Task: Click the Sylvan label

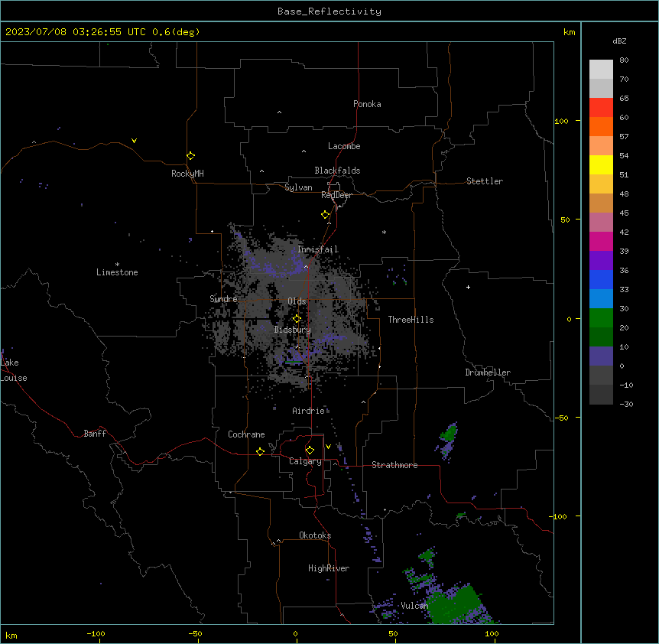Action: (298, 187)
